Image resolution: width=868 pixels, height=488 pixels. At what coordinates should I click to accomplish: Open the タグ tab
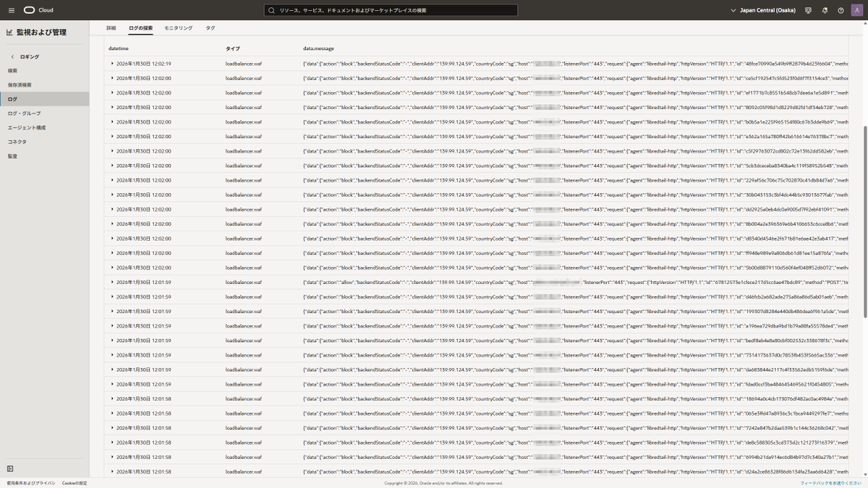(210, 28)
